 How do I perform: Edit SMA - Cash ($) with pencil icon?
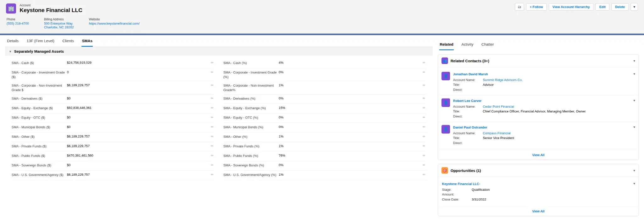click(212, 63)
